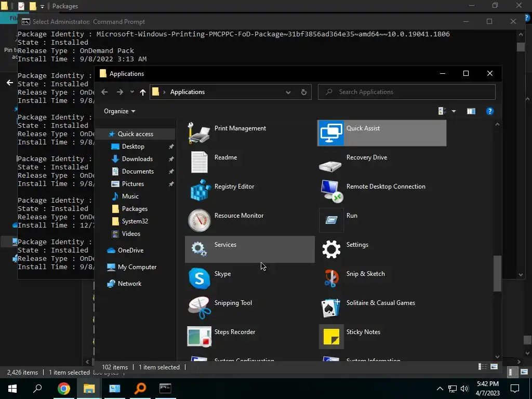Select Music in the navigation pane
Screen dimensions: 532x399
(x=130, y=196)
